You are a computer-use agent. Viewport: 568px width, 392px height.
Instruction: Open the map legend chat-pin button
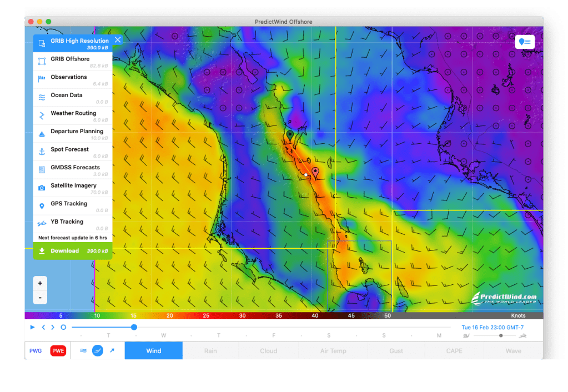pyautogui.click(x=525, y=42)
